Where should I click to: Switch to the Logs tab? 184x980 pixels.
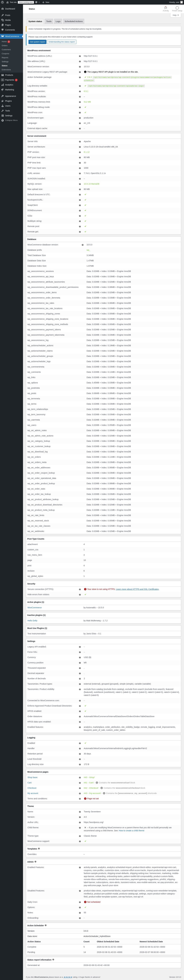tap(58, 21)
